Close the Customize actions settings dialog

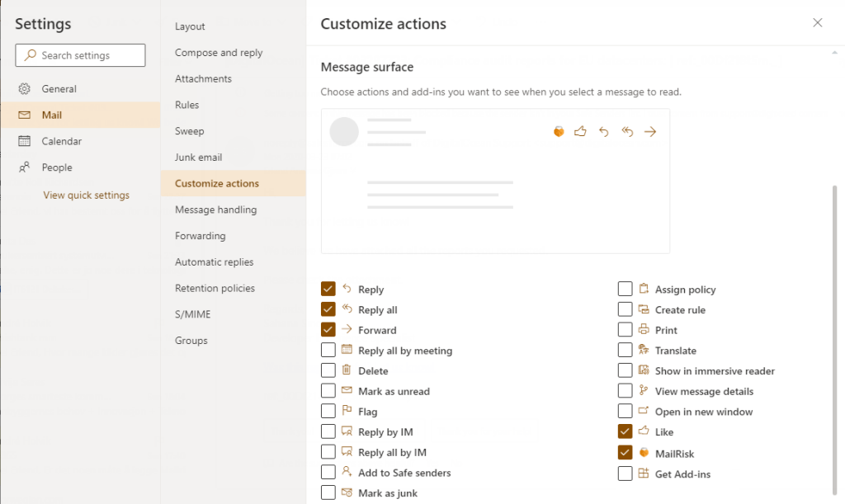[817, 23]
